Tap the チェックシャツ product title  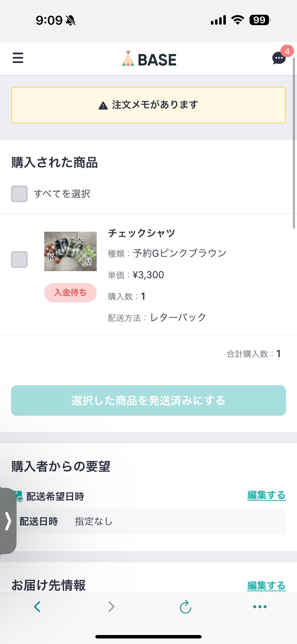point(142,233)
